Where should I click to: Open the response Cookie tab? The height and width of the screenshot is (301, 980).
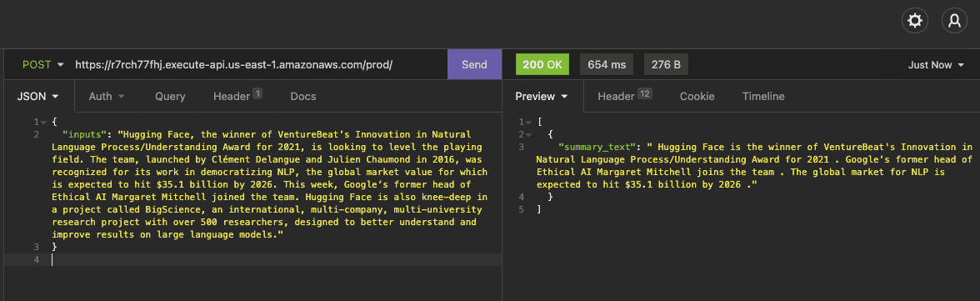coord(697,97)
